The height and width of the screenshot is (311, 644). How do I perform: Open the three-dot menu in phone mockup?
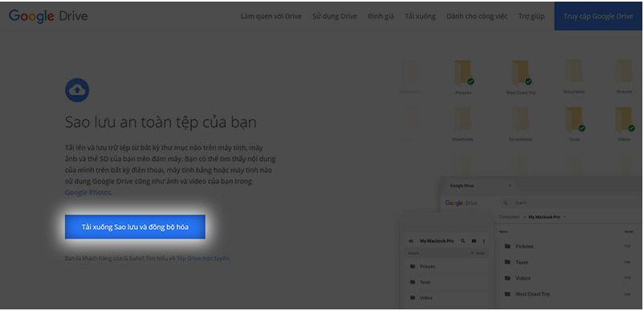click(483, 241)
